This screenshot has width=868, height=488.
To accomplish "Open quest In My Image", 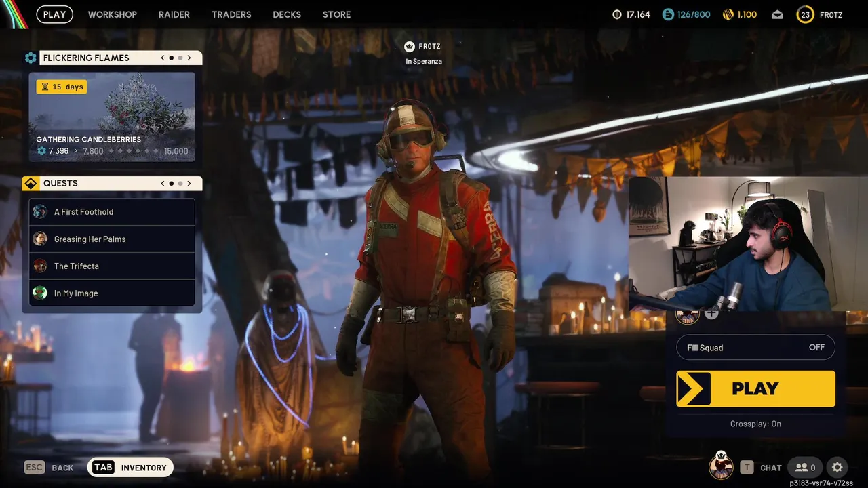I will pyautogui.click(x=112, y=293).
